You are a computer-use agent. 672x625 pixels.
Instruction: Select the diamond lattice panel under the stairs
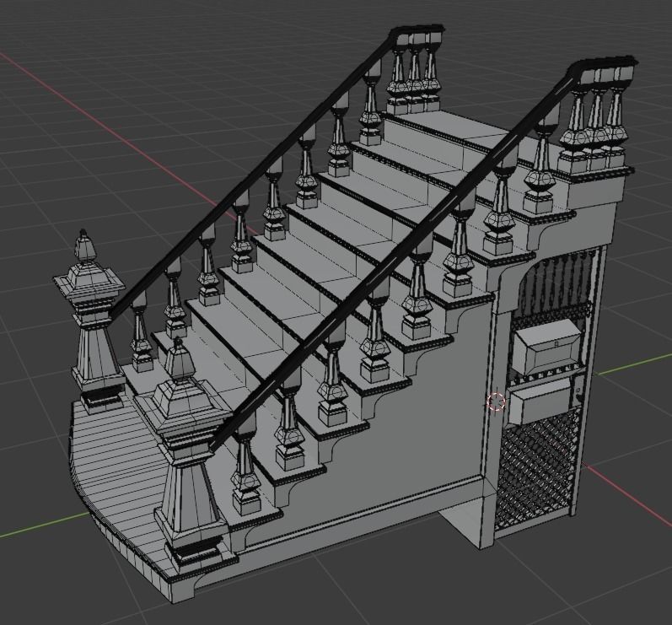(x=536, y=471)
